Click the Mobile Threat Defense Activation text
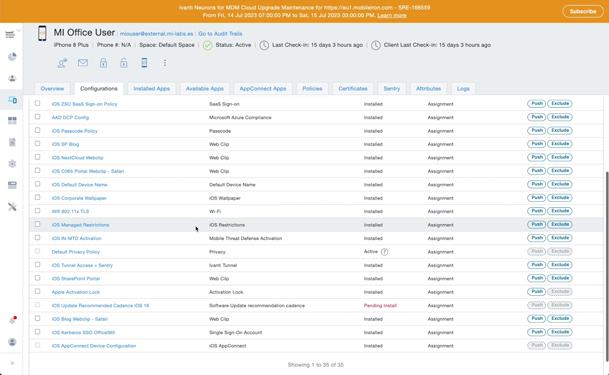Image resolution: width=609 pixels, height=375 pixels. (245, 238)
